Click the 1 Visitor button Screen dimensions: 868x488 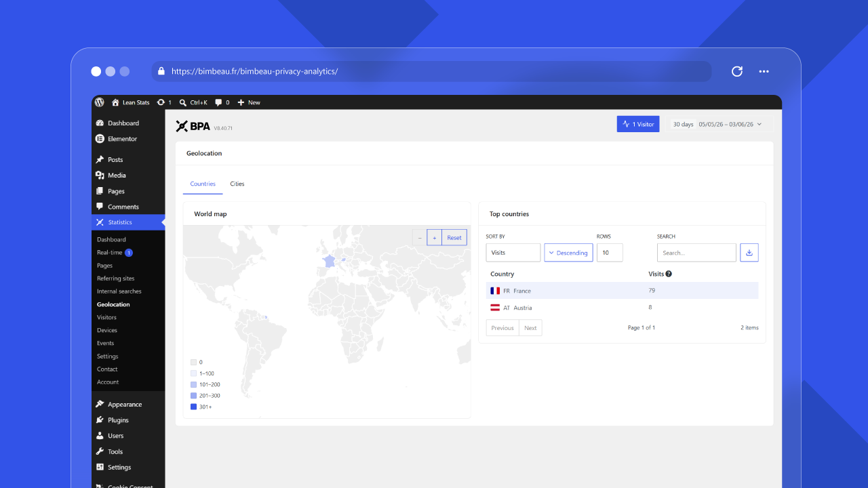(x=638, y=124)
